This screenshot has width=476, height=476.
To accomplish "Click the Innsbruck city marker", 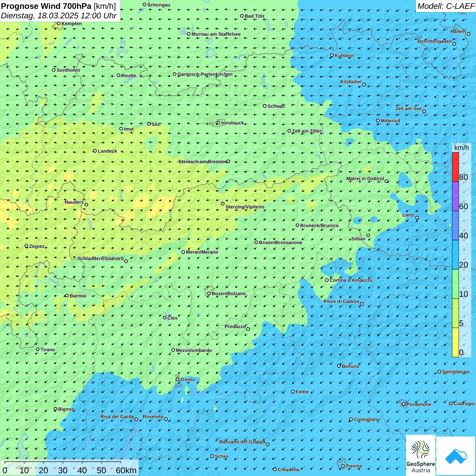I will (x=219, y=123).
